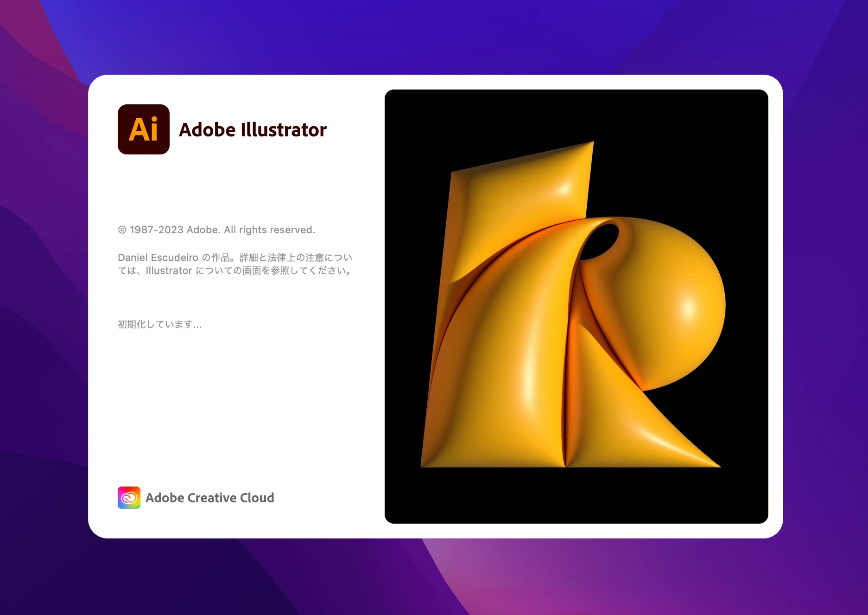Viewport: 868px width, 615px height.
Task: Click the 初期化しています... status text
Action: 160,324
